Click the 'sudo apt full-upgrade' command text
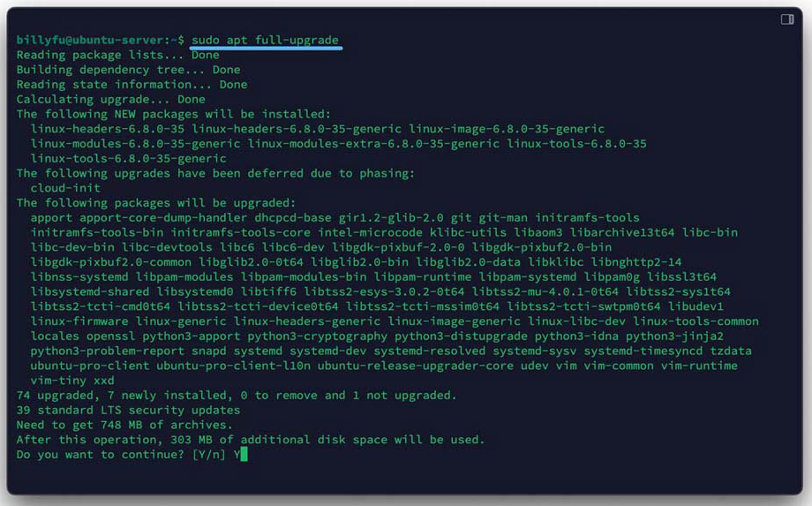The width and height of the screenshot is (812, 506). point(265,41)
